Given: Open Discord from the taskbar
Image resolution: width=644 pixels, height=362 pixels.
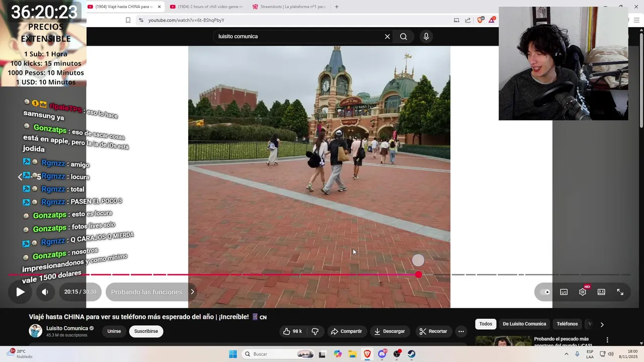Looking at the screenshot, I should click(x=382, y=354).
